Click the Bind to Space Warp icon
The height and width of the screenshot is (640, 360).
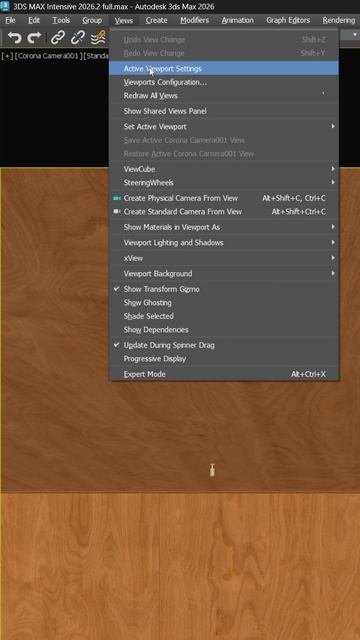pos(98,38)
